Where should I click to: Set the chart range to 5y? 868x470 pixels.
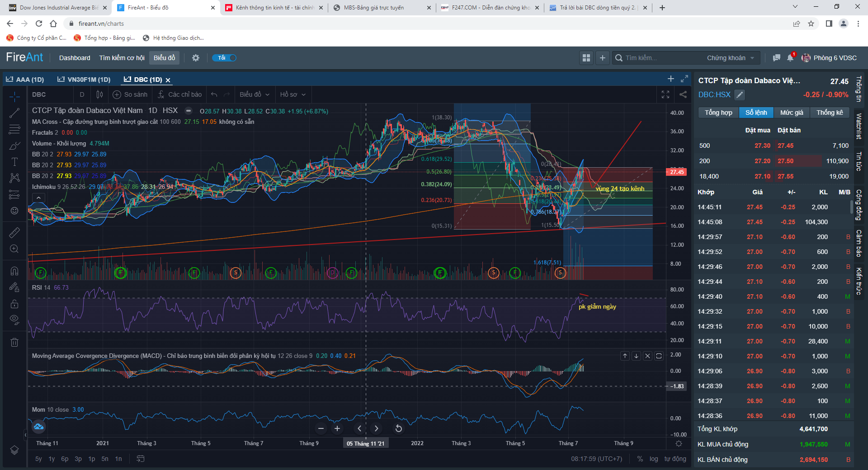tap(38, 459)
